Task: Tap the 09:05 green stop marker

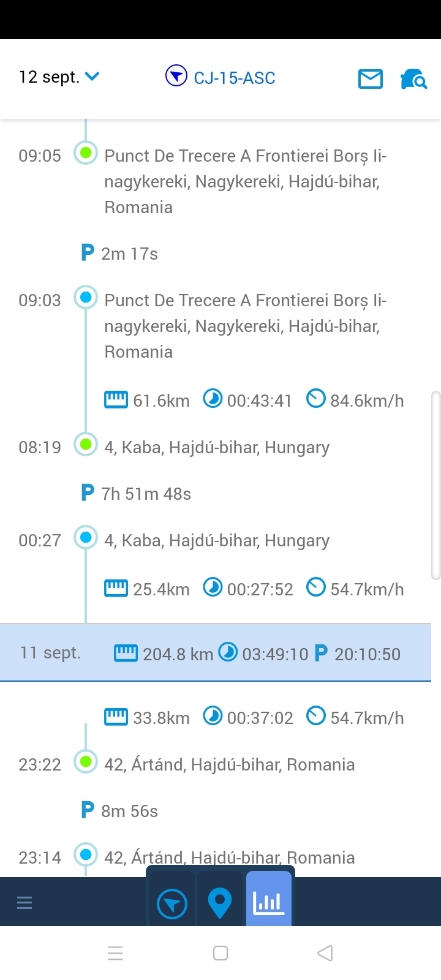Action: 86,153
